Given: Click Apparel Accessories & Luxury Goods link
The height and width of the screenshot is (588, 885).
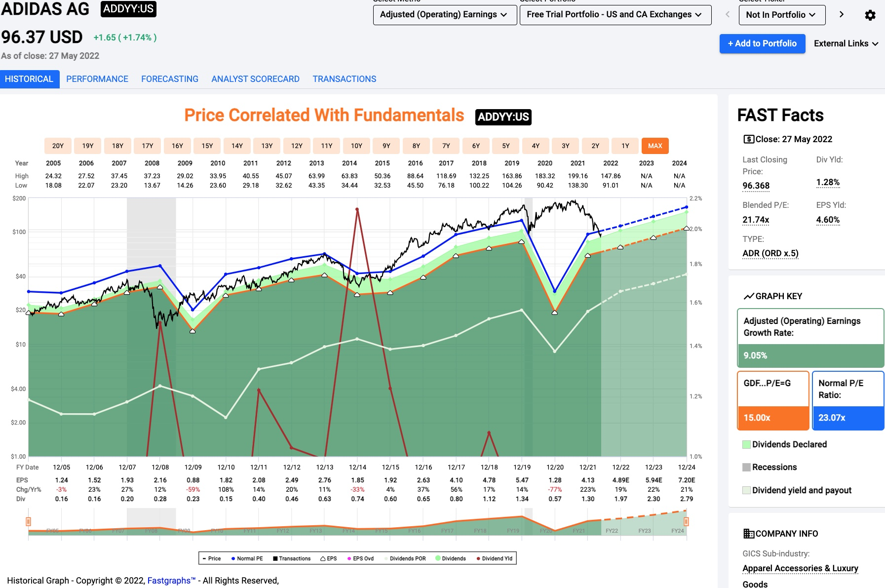Looking at the screenshot, I should [800, 576].
